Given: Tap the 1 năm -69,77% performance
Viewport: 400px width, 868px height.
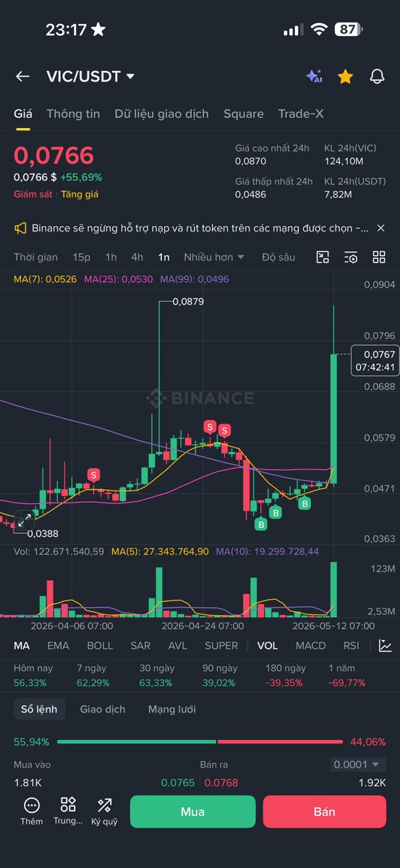Looking at the screenshot, I should pos(347,676).
